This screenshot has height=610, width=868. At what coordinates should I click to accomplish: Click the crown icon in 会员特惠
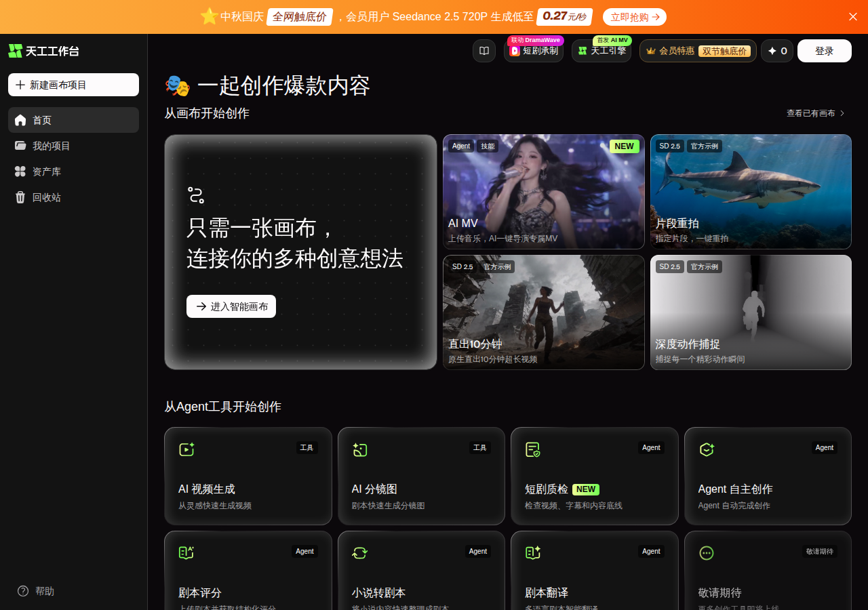(651, 51)
